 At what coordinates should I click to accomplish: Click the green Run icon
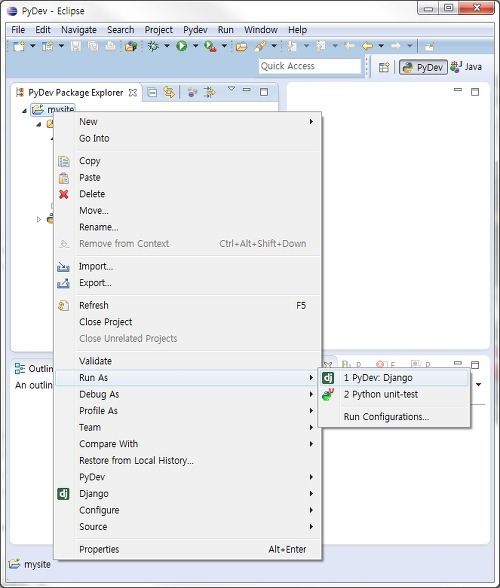(x=182, y=46)
